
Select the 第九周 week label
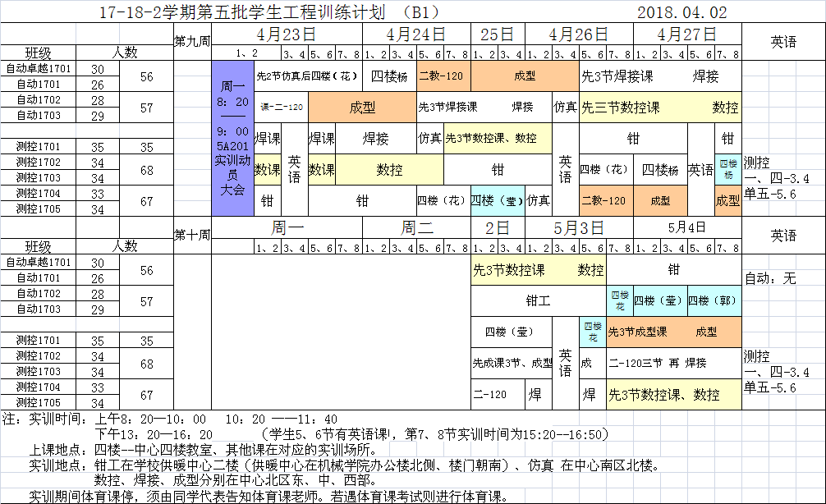click(x=192, y=41)
